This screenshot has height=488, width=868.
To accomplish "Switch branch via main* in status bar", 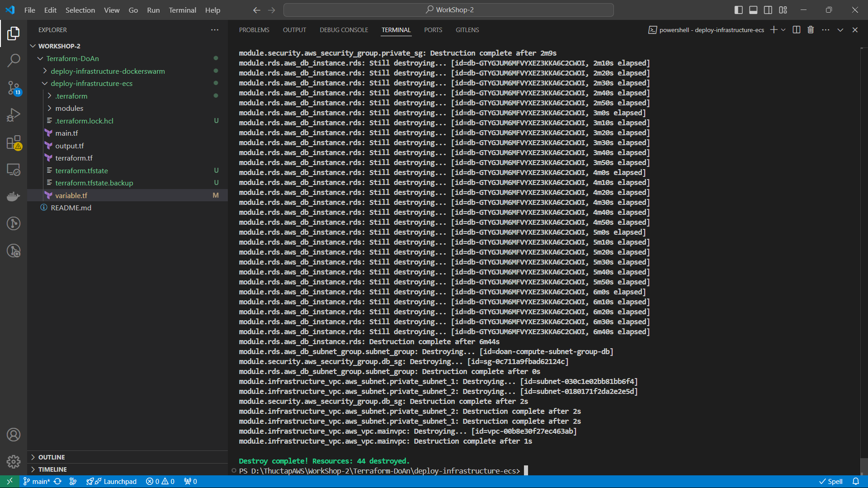I will (x=36, y=481).
